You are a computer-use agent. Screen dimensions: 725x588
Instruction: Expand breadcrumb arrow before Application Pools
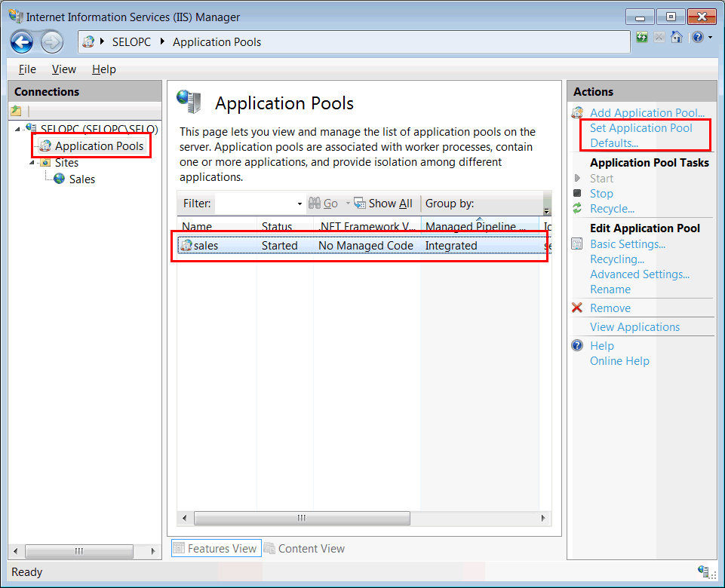pos(162,41)
